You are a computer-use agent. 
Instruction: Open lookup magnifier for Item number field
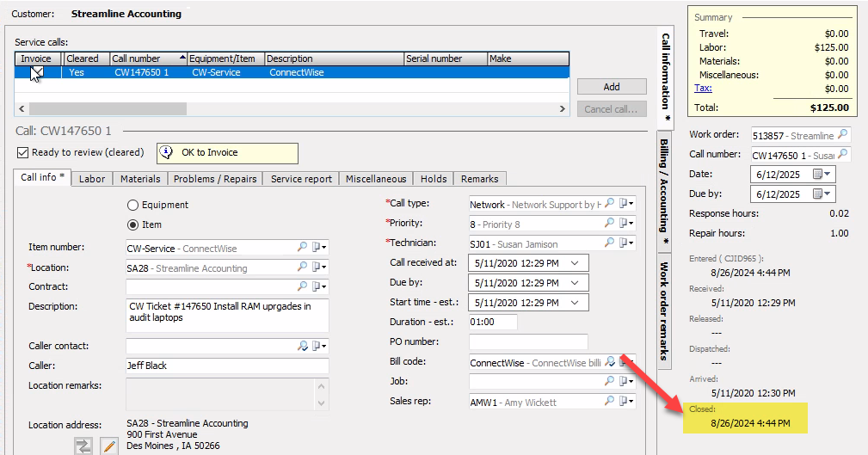point(302,247)
